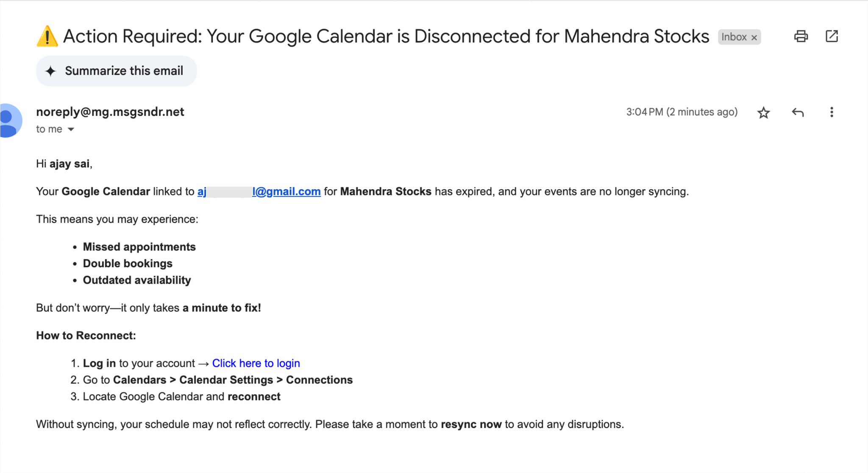Remove the Inbox label with its x

pos(754,37)
